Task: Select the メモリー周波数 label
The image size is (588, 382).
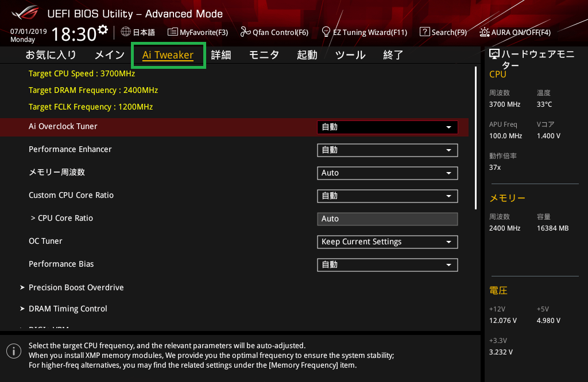Action: [57, 172]
